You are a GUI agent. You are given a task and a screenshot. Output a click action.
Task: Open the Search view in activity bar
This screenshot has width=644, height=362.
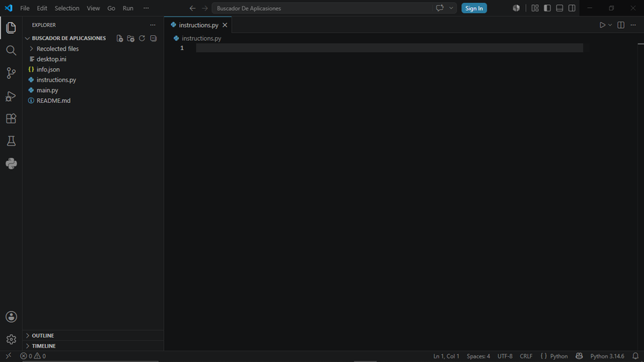pos(11,51)
